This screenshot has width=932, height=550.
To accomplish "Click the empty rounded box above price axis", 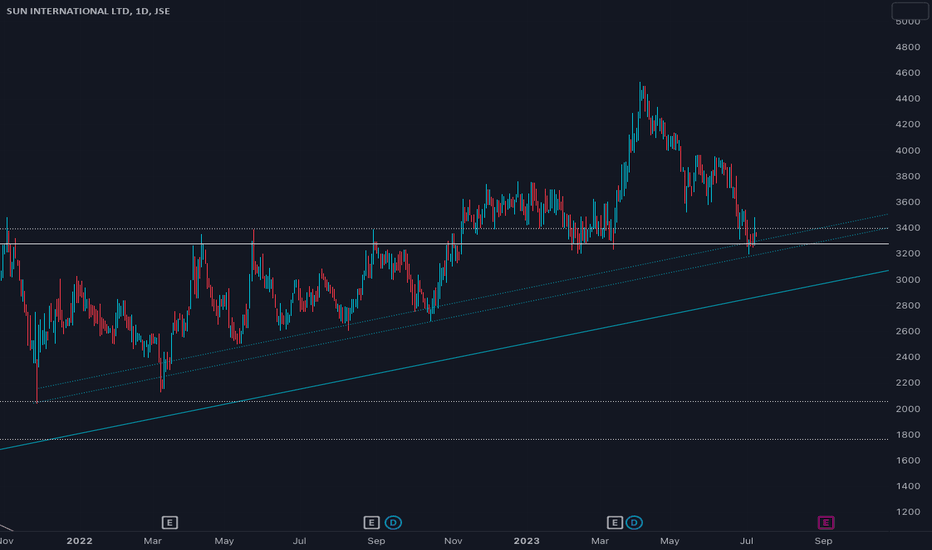I will [910, 11].
